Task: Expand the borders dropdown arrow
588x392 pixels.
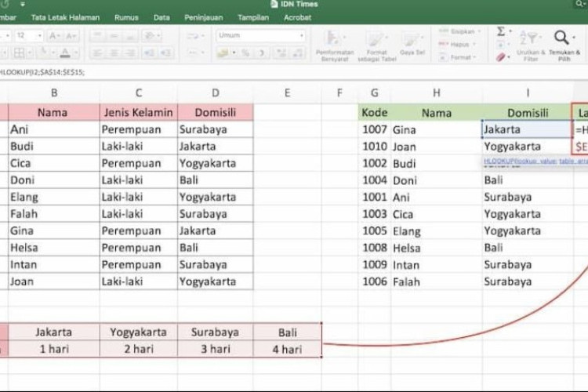Action: 30,53
